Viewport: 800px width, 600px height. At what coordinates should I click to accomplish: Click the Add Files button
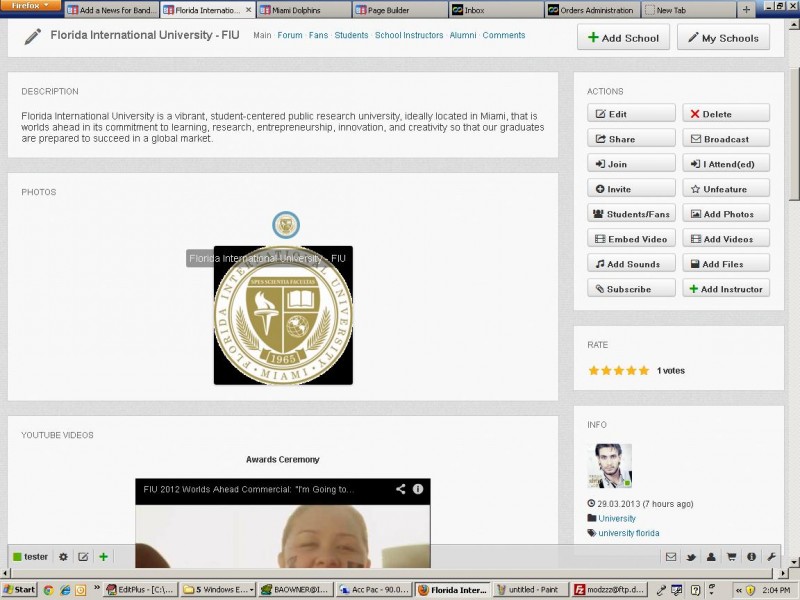(x=726, y=264)
